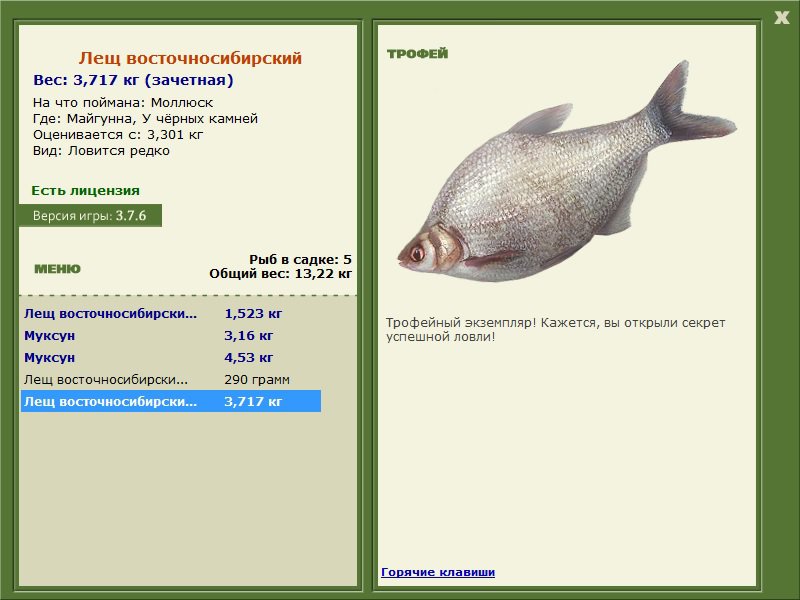Click the Есть лицензия label
This screenshot has height=600, width=800.
click(85, 190)
